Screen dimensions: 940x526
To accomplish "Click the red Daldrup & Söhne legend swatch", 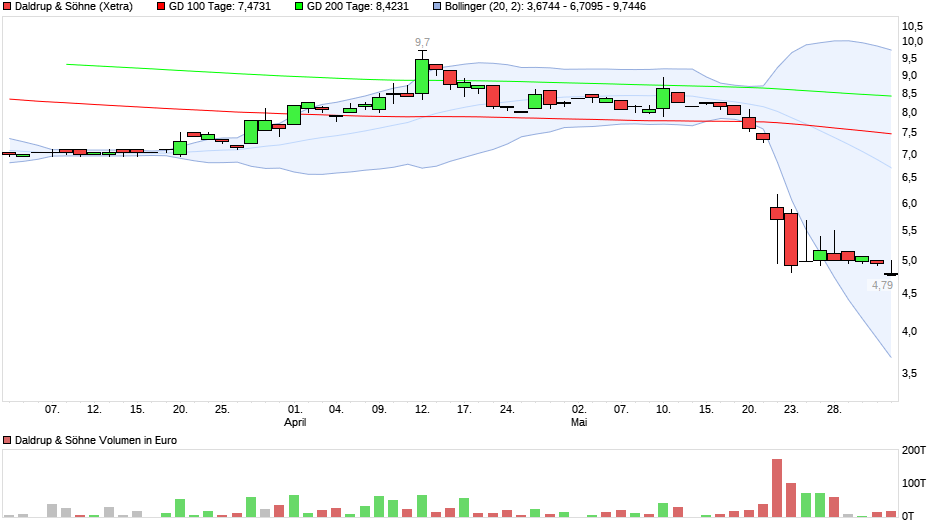I will click(x=7, y=7).
